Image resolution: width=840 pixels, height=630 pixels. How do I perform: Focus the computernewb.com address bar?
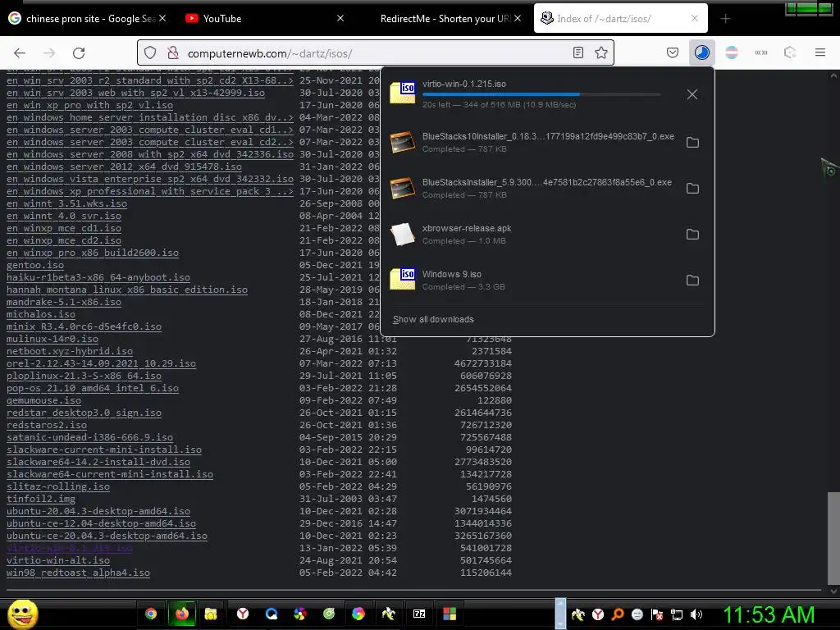point(375,53)
